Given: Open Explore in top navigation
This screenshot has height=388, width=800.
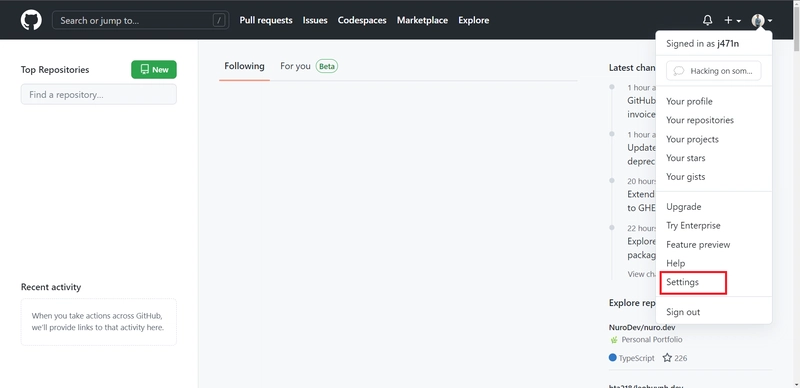Looking at the screenshot, I should (x=473, y=20).
